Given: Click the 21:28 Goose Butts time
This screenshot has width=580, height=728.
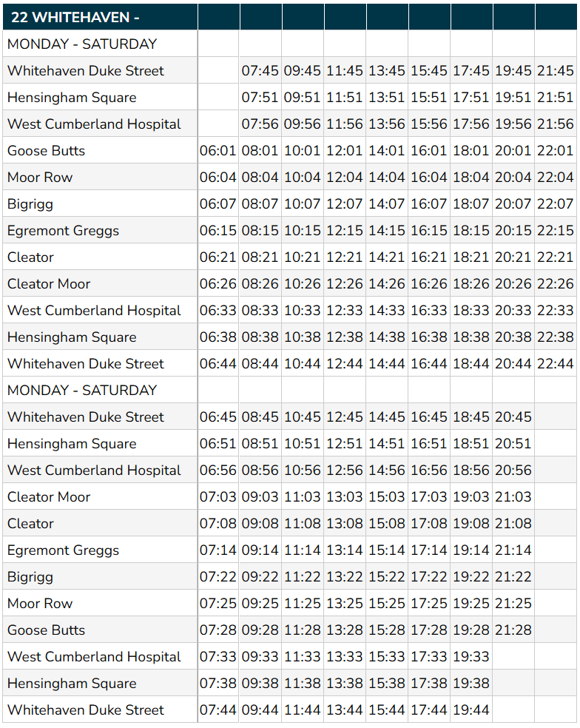Looking at the screenshot, I should click(513, 630).
